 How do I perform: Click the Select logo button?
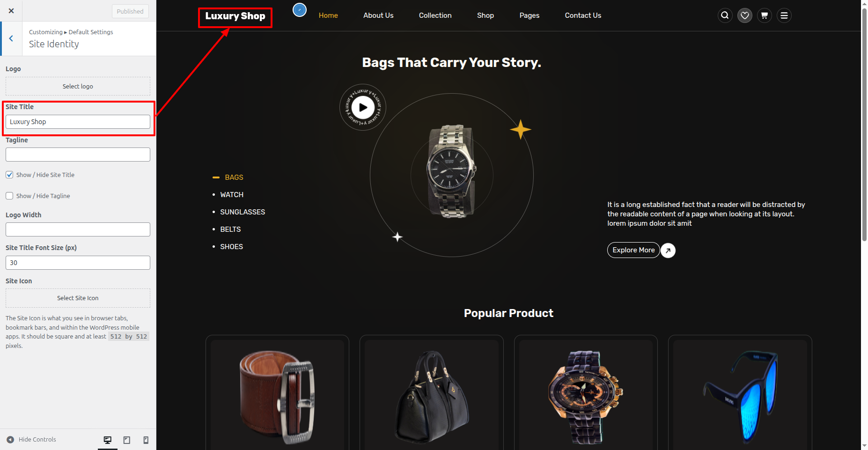(78, 86)
